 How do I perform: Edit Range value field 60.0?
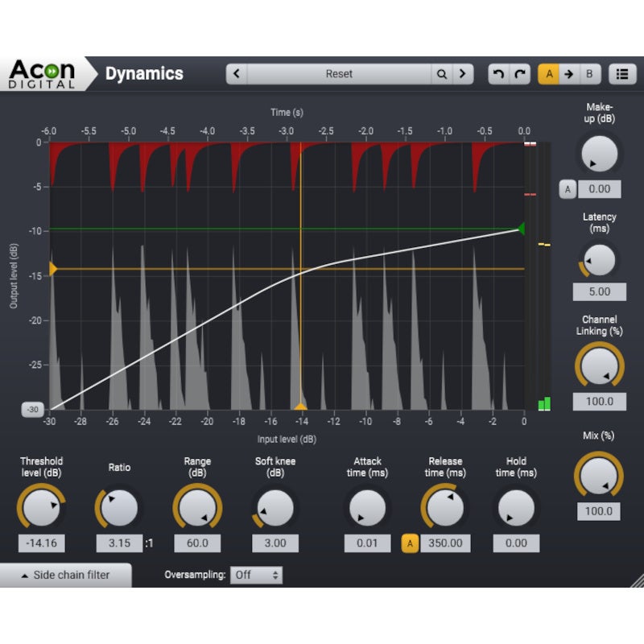pyautogui.click(x=197, y=543)
